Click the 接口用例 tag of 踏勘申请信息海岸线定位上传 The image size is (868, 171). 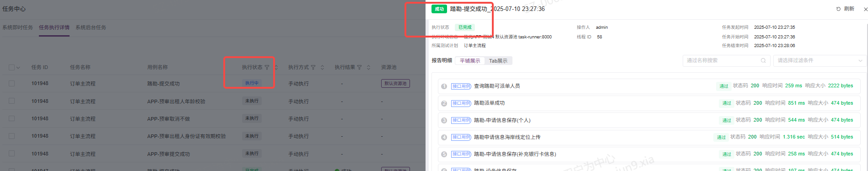(x=461, y=137)
